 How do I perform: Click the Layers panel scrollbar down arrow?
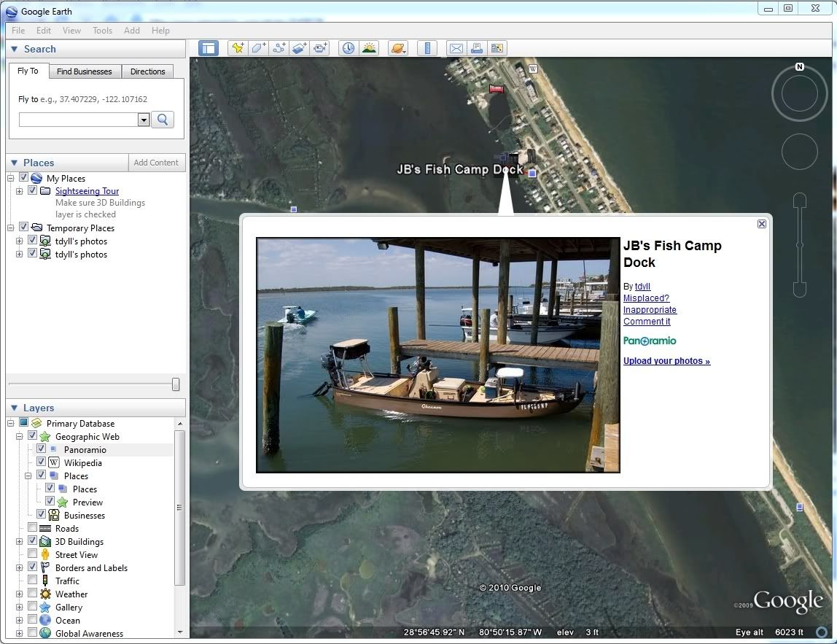point(180,632)
